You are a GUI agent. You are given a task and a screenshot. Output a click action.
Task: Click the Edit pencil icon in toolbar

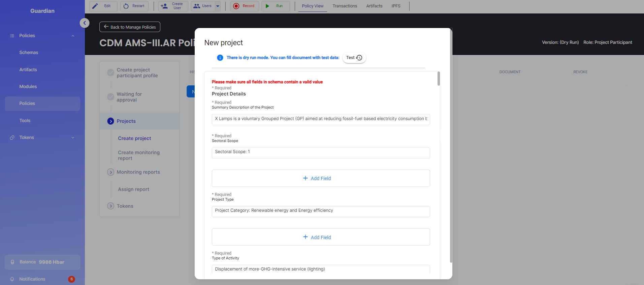coord(95,6)
